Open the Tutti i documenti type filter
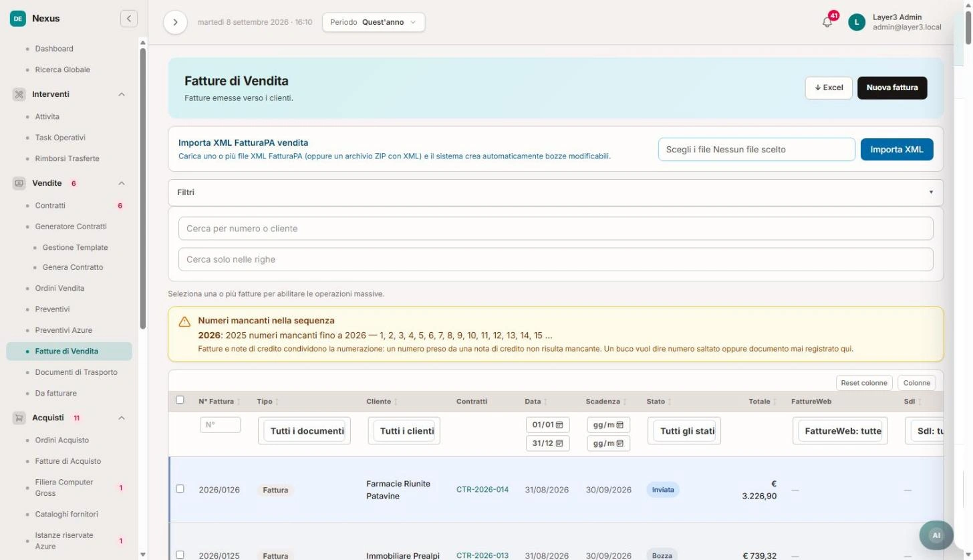 pyautogui.click(x=304, y=431)
